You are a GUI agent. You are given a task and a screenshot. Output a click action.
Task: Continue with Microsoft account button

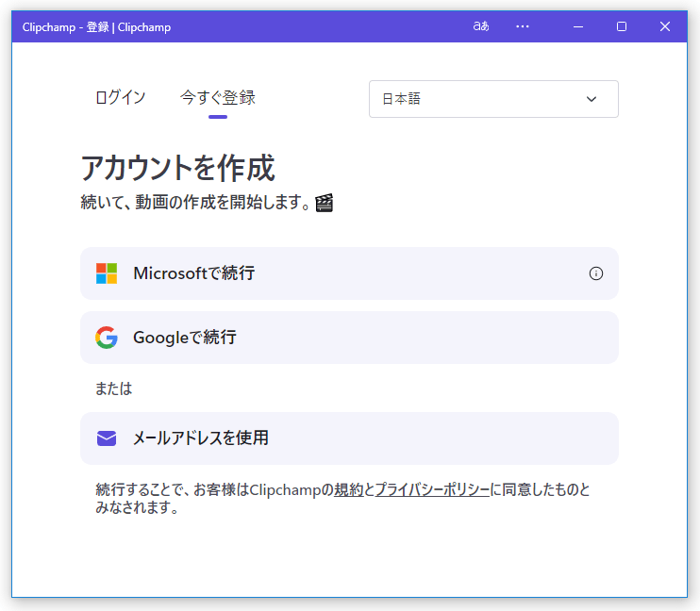(x=349, y=273)
